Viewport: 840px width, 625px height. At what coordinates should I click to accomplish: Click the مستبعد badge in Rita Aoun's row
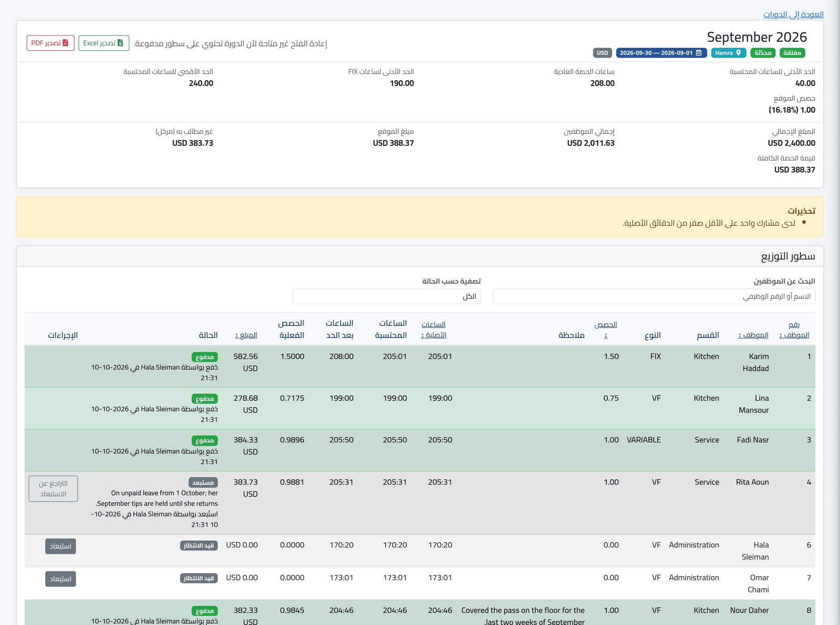[x=203, y=482]
